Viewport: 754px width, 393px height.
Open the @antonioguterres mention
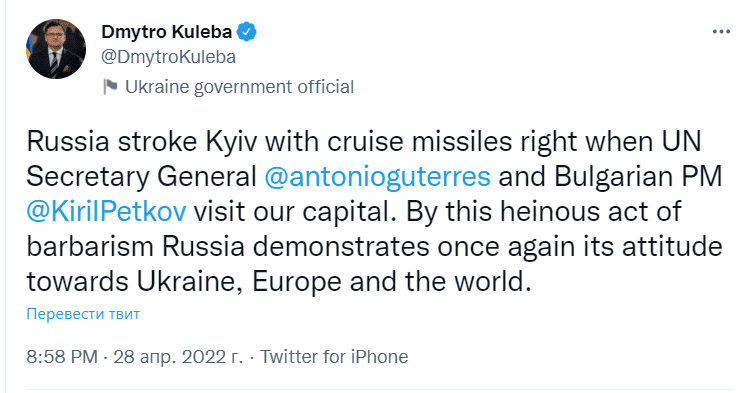point(377,177)
